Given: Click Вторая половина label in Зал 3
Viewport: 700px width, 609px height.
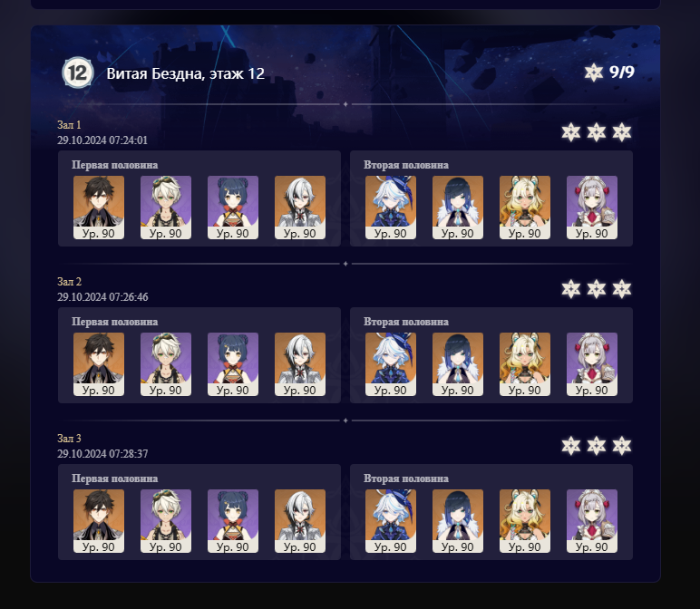Looking at the screenshot, I should [x=406, y=478].
